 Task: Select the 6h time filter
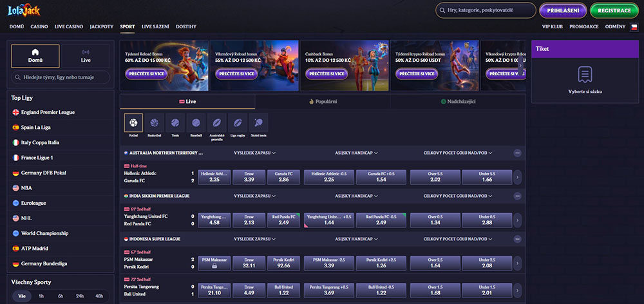click(x=61, y=296)
